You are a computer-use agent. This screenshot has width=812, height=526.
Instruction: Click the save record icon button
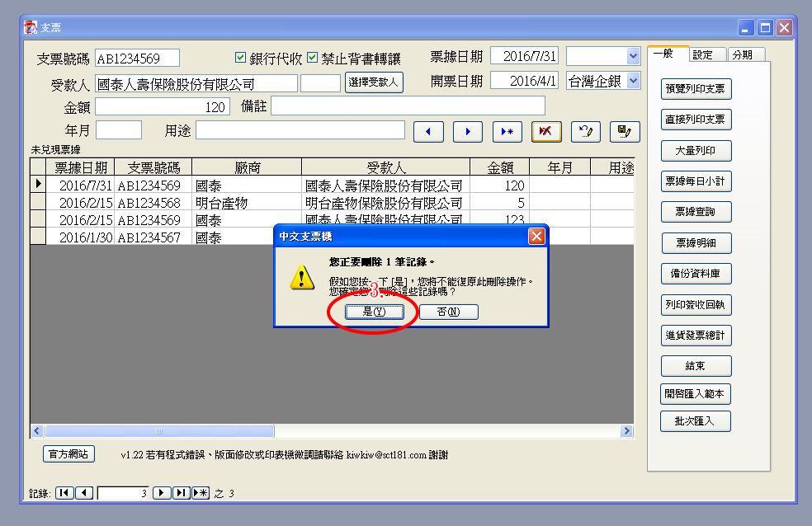point(625,132)
